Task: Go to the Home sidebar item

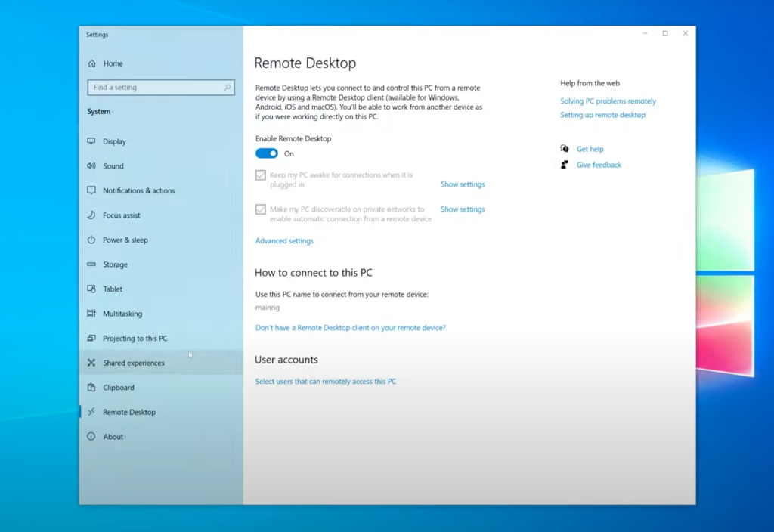Action: click(x=112, y=63)
